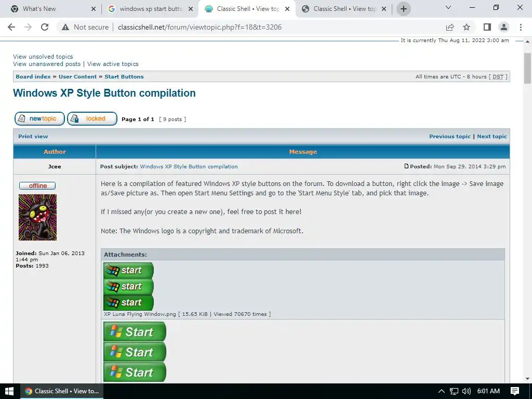Click the third XP Luna flying window start button
This screenshot has width=532, height=399.
coord(129,303)
